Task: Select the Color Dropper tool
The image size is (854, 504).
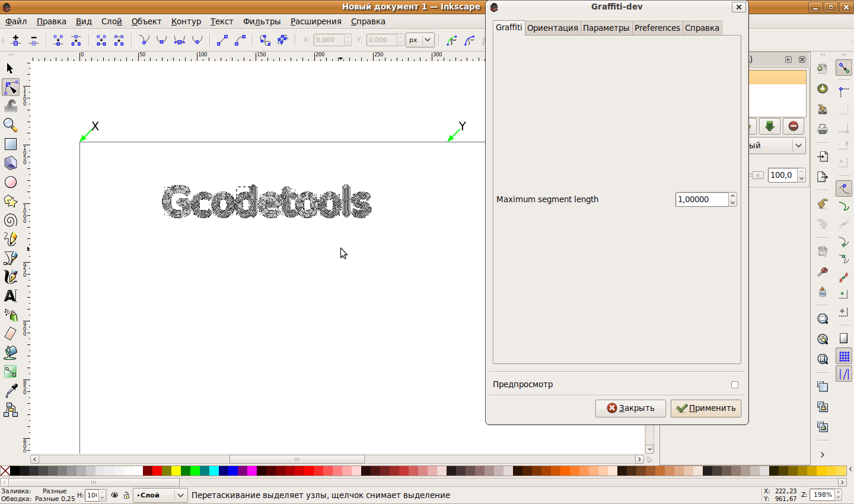Action: point(10,391)
